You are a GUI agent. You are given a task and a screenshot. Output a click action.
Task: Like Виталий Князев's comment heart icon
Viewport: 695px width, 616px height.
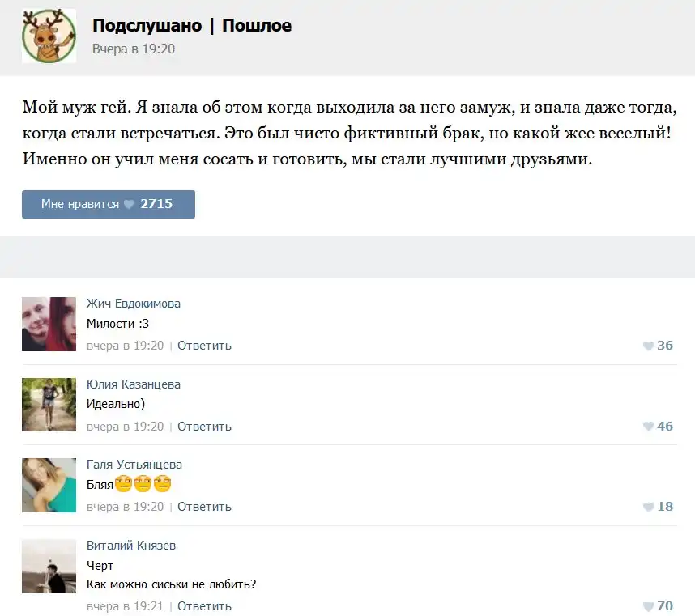click(x=649, y=606)
